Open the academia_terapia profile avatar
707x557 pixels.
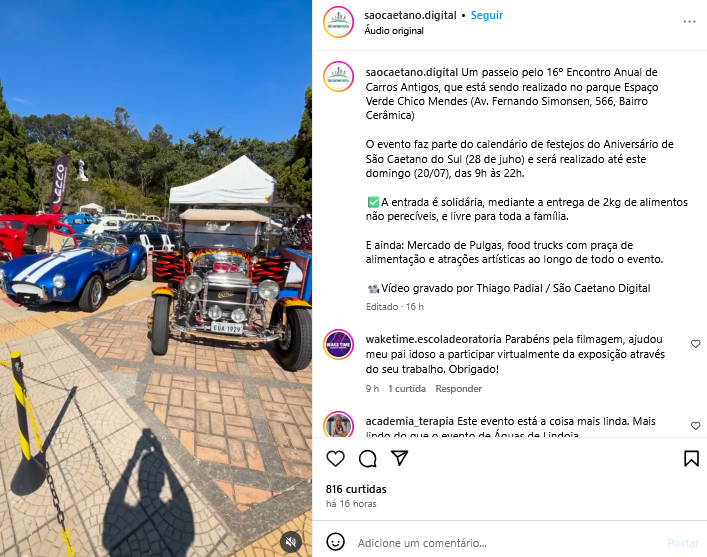(339, 425)
